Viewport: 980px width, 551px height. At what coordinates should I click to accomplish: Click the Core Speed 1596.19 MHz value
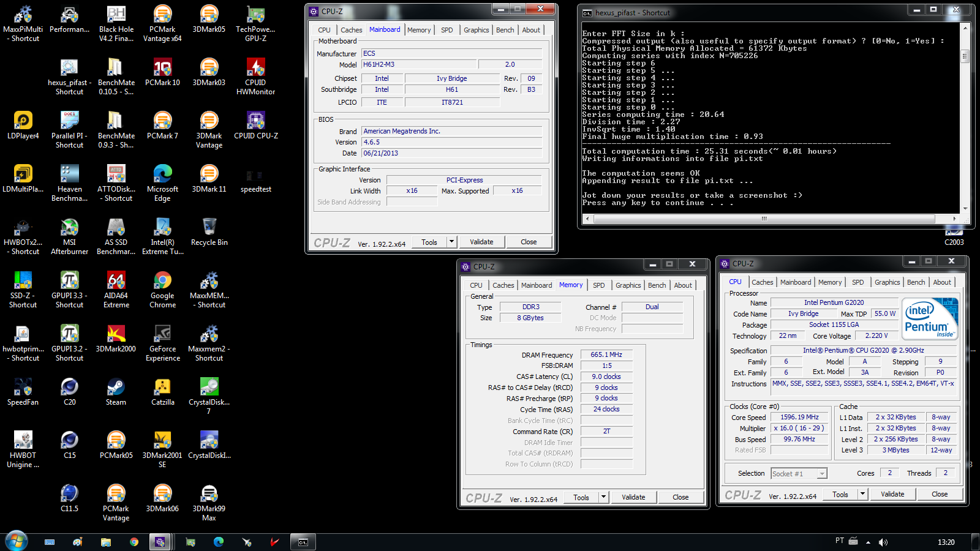[x=799, y=417]
